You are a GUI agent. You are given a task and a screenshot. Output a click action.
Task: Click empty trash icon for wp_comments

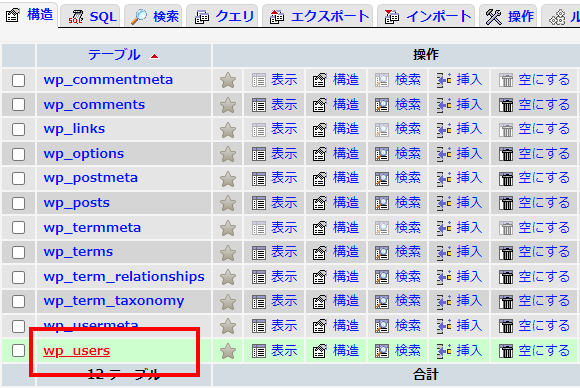pos(506,105)
